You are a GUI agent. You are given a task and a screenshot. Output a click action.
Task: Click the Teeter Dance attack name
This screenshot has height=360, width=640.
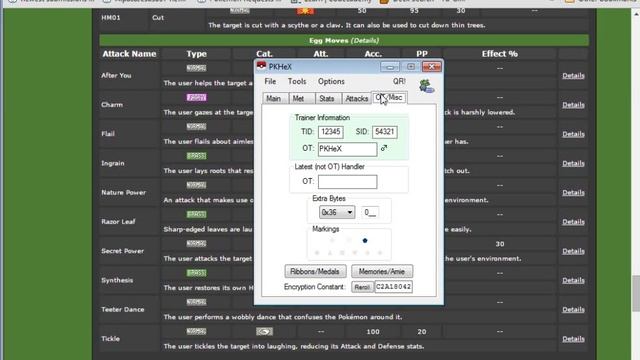pyautogui.click(x=123, y=309)
